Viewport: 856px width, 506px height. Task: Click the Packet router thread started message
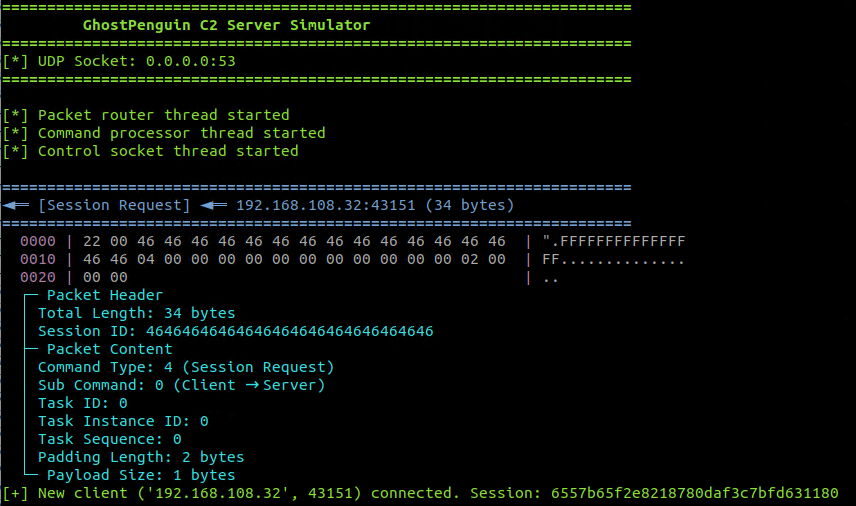pos(146,115)
